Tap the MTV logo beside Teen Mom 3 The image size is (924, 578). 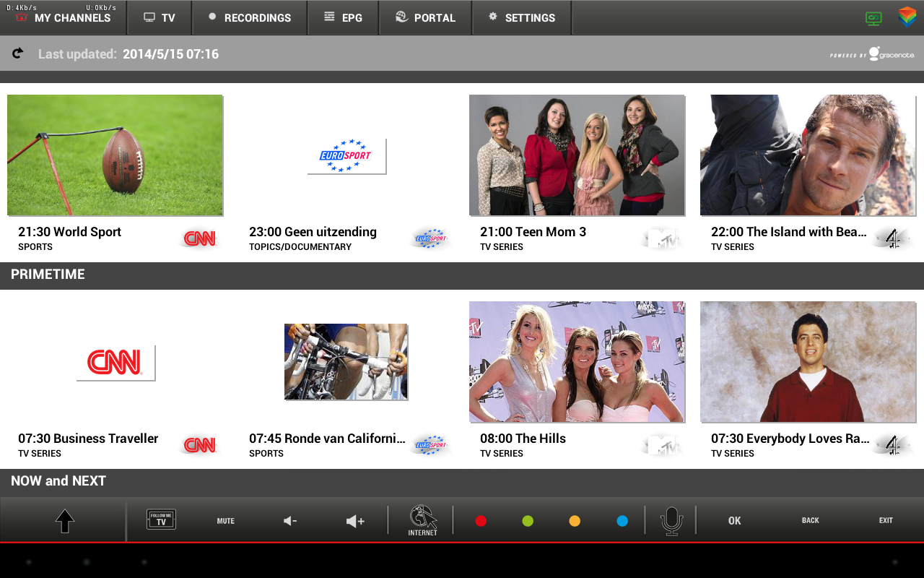662,238
